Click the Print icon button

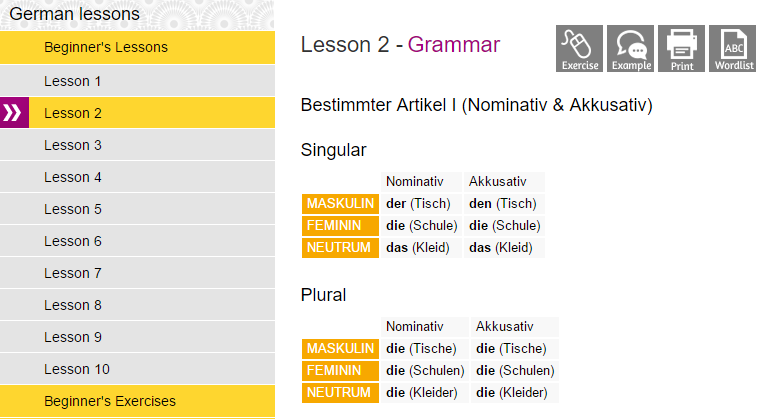point(681,49)
